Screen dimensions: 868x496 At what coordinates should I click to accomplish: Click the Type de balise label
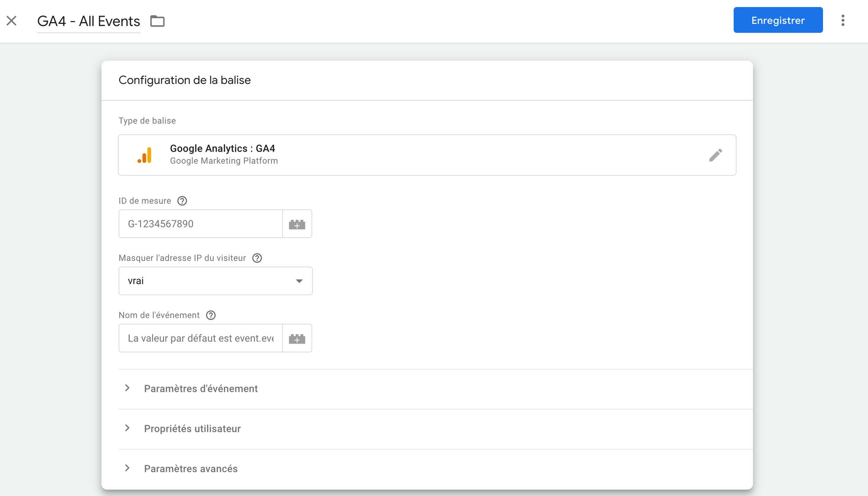147,121
